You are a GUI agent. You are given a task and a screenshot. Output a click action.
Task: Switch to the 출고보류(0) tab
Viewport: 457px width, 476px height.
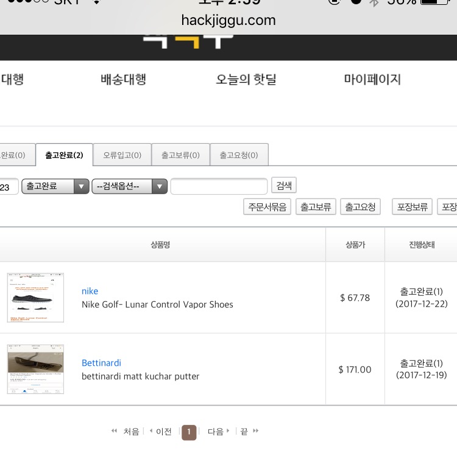[180, 155]
